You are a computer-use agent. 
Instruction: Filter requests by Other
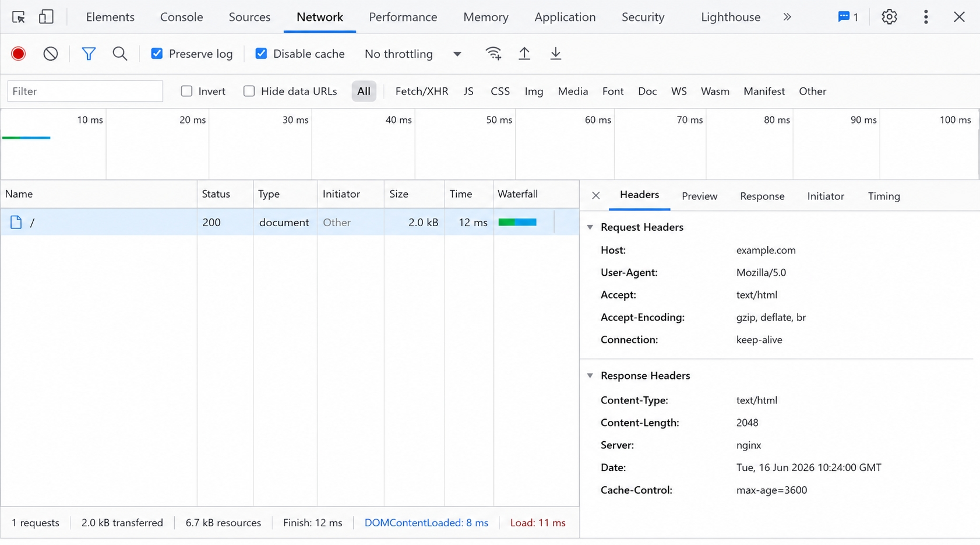[812, 91]
